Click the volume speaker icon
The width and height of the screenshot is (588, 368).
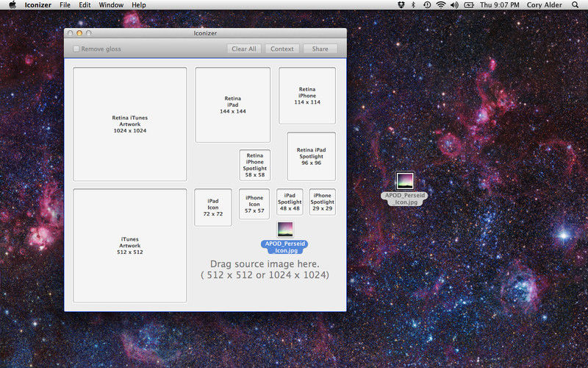coord(454,5)
